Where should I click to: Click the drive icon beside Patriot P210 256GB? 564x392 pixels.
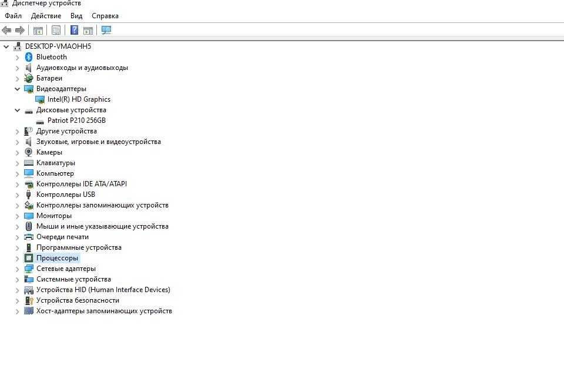click(x=40, y=121)
